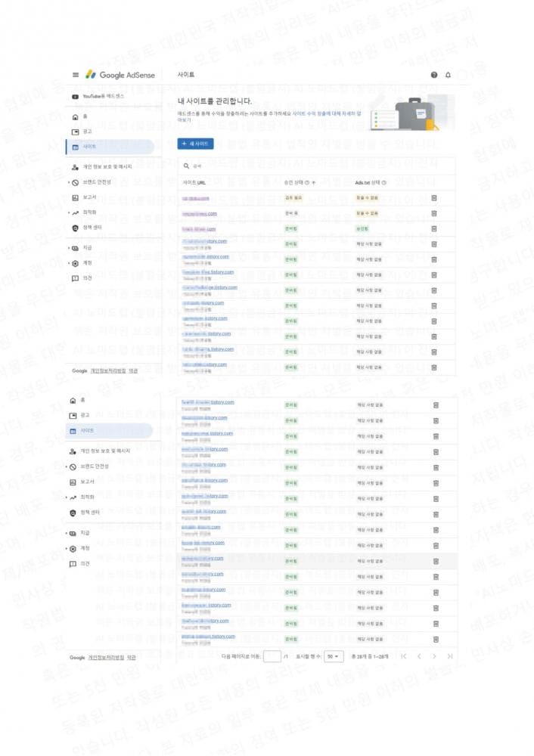Expand 브랜드 안전성 in the first sidebar

(90, 182)
